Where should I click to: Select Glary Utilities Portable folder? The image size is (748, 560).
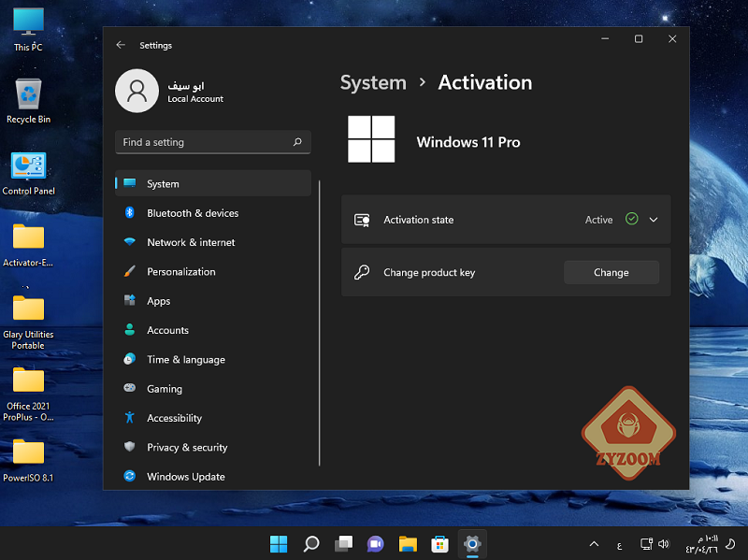point(28,323)
